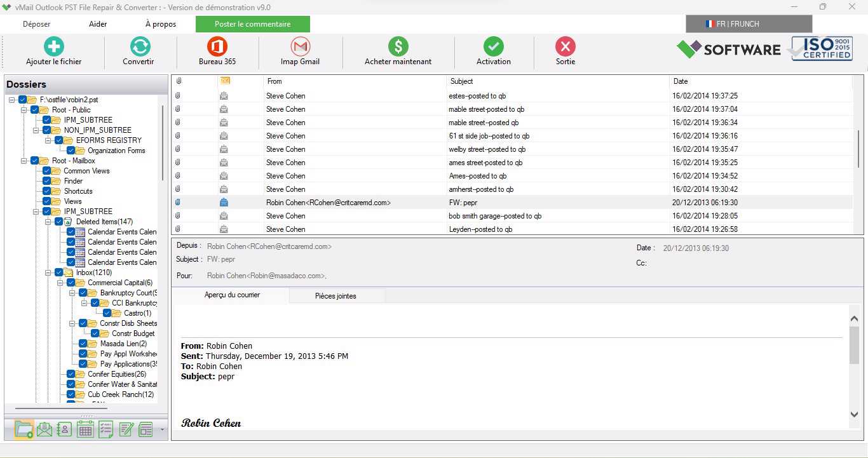Switch to mail view icon in bottom bar
The width and height of the screenshot is (868, 458).
tap(44, 430)
